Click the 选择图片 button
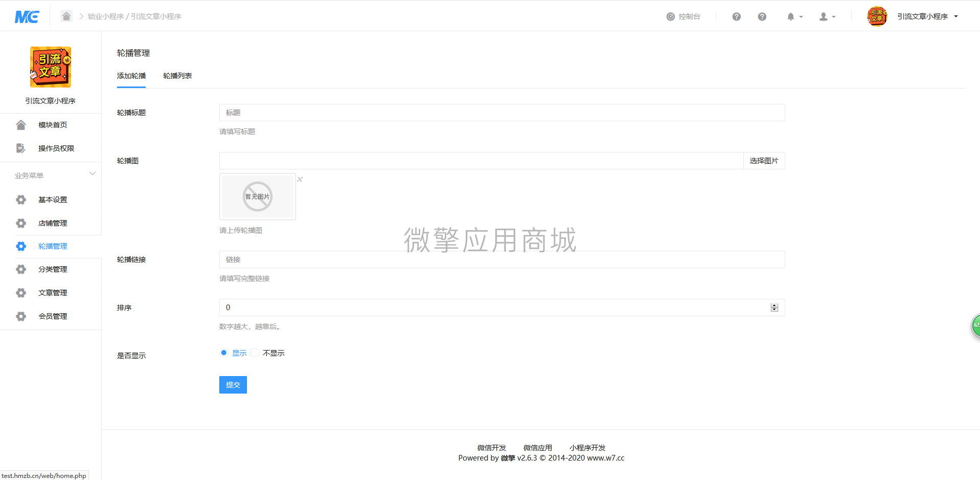This screenshot has width=980, height=480. point(764,161)
